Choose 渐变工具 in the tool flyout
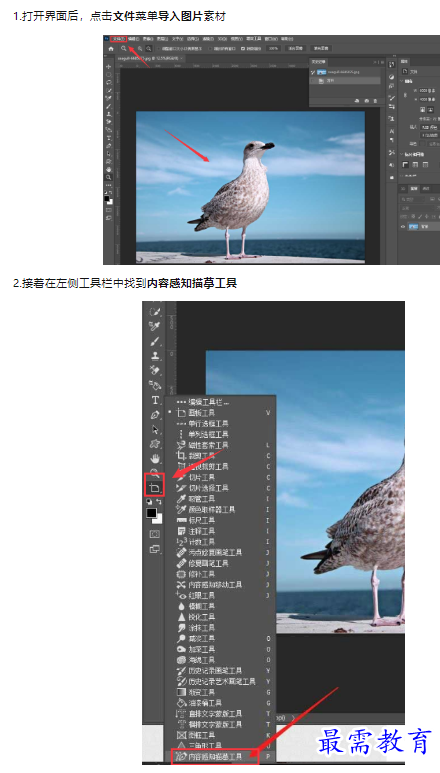The image size is (440, 773). click(195, 692)
